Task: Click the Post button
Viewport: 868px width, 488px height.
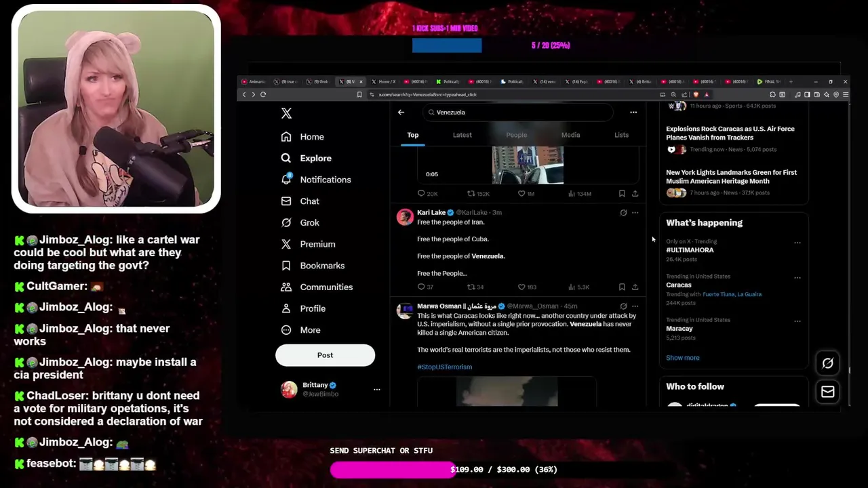Action: (325, 355)
